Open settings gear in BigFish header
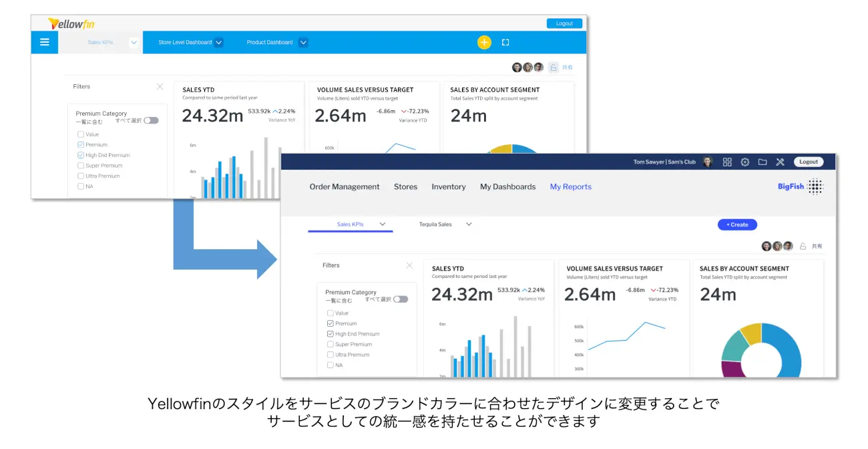Viewport: 868px width, 449px height. pyautogui.click(x=745, y=162)
